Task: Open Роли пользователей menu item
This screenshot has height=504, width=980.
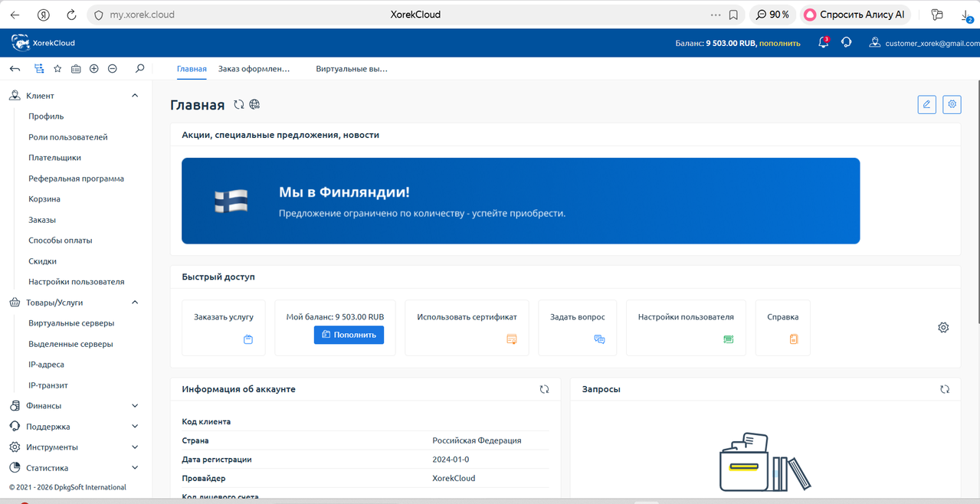Action: pos(68,137)
